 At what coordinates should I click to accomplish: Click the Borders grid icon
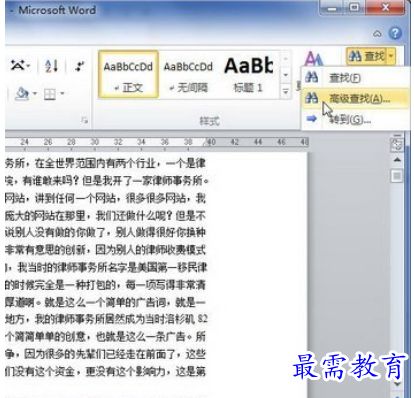pyautogui.click(x=50, y=94)
